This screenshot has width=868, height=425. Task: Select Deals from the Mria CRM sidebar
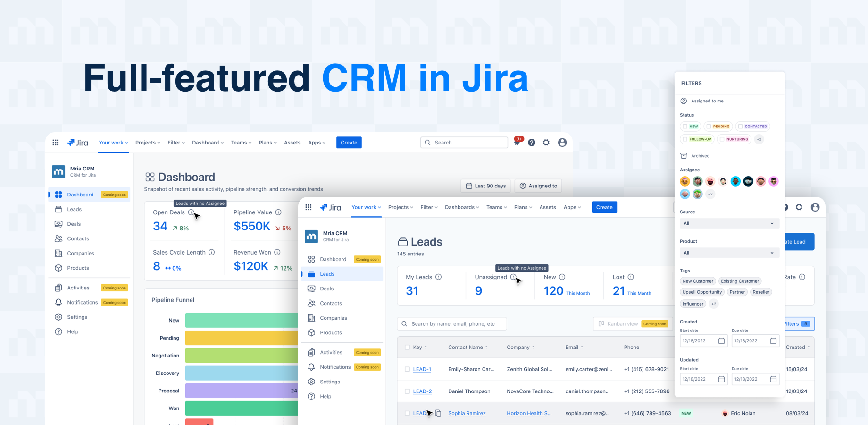point(327,289)
